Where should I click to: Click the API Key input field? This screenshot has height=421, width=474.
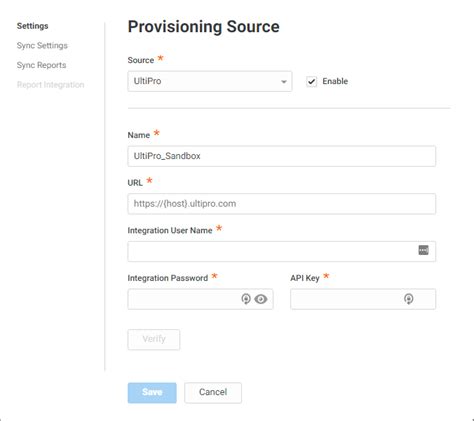click(363, 299)
